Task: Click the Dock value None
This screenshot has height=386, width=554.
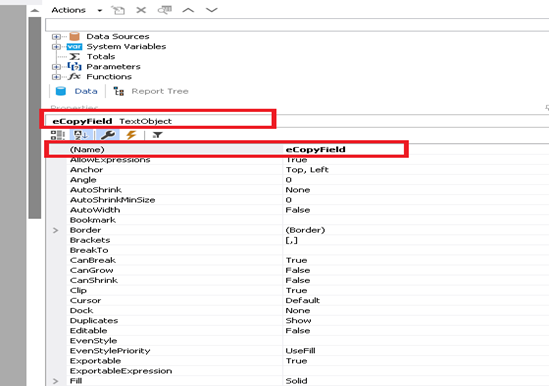Action: (x=298, y=311)
